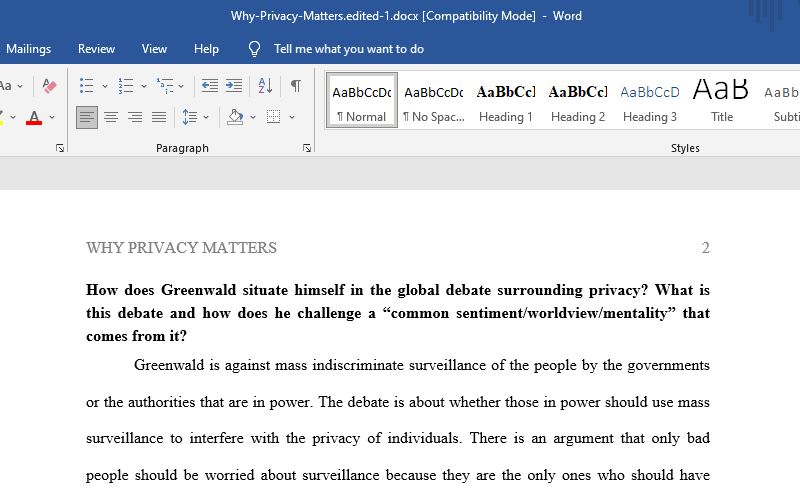This screenshot has width=800, height=499.
Task: Open the Mailings tab
Action: [28, 49]
